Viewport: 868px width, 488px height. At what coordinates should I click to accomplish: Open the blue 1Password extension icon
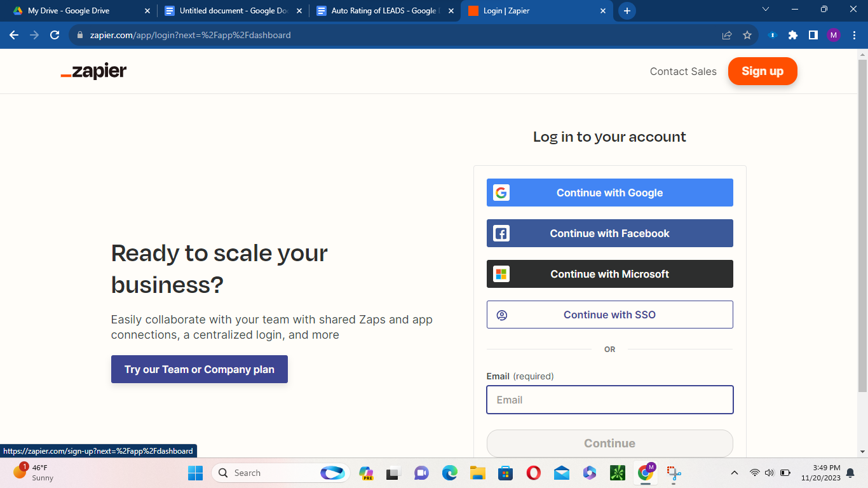773,35
